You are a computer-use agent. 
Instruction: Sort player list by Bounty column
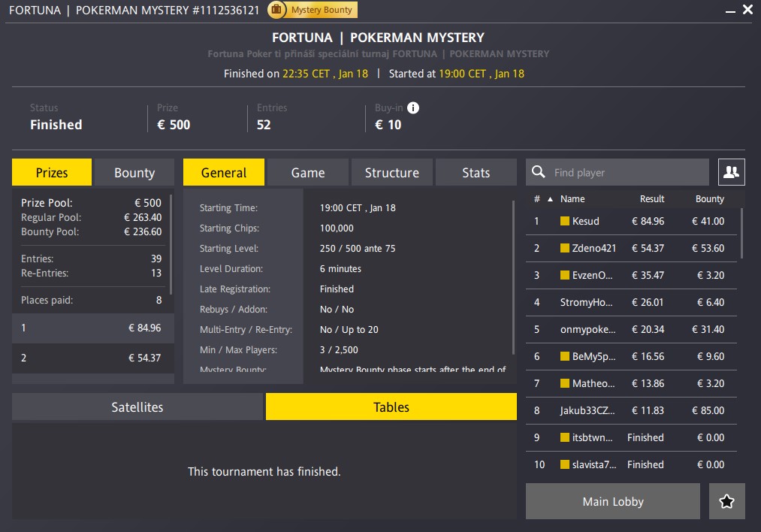(x=710, y=199)
